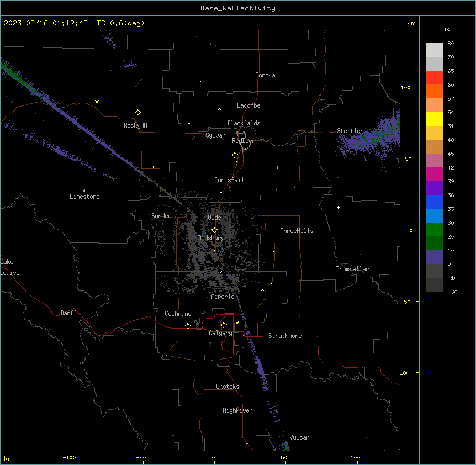Click the Didsbury town label
The width and height of the screenshot is (476, 465).
pyautogui.click(x=211, y=238)
